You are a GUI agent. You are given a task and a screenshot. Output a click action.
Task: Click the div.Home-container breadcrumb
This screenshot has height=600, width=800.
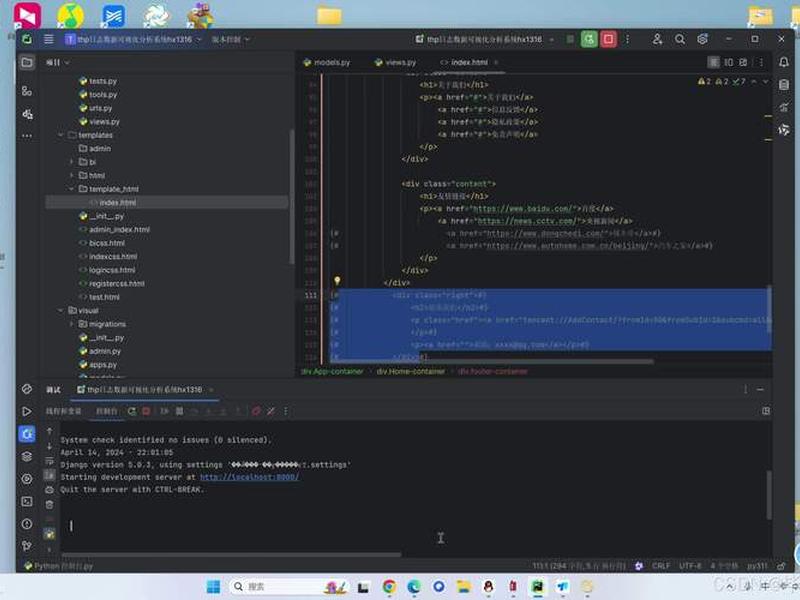tap(411, 371)
